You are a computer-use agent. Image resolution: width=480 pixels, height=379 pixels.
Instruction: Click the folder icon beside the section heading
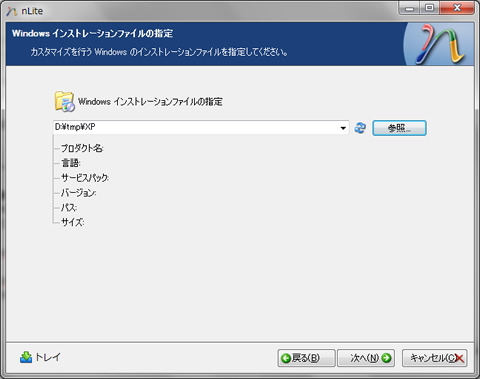64,101
